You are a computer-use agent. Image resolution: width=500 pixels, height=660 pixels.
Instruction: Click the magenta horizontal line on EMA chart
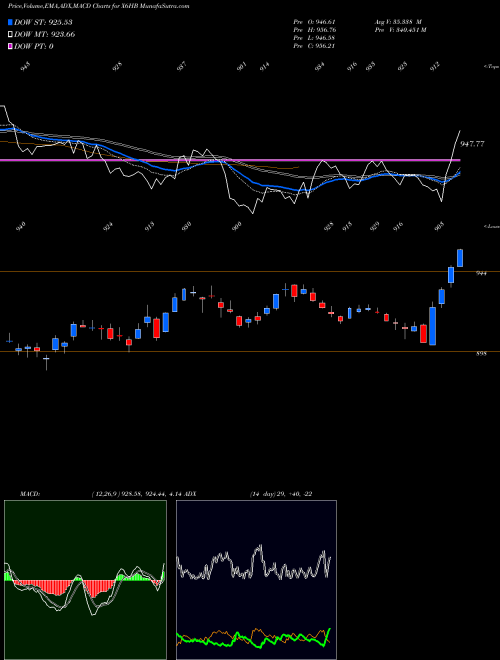tap(230, 160)
